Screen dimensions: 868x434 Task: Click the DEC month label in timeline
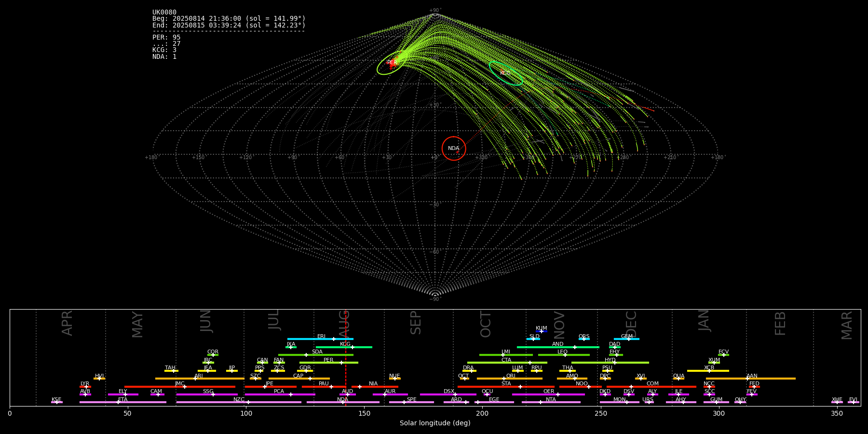click(x=631, y=324)
